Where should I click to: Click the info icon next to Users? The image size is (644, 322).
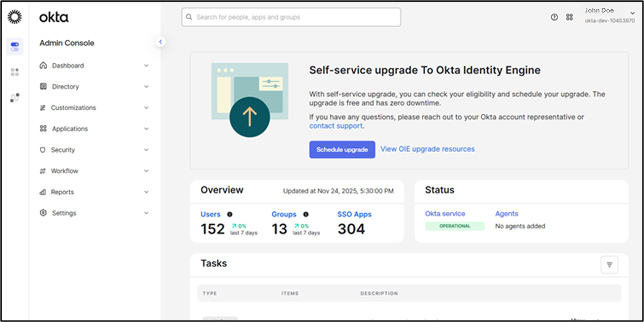click(230, 214)
